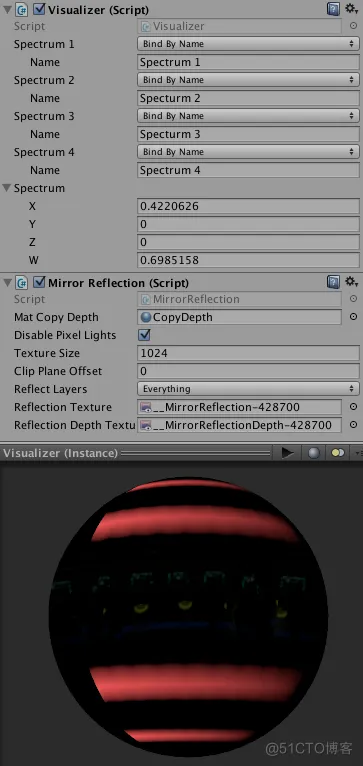Click the Spectrum 1 property label
The image size is (363, 766).
pos(44,44)
